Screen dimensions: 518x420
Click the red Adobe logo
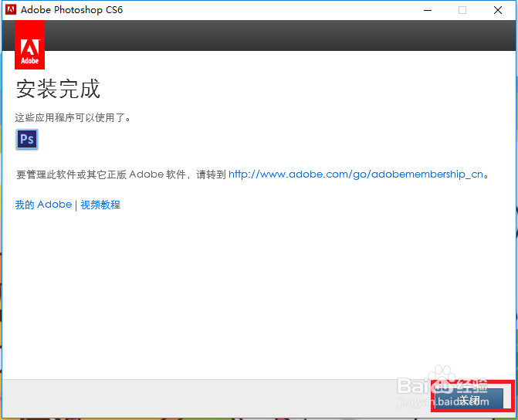[30, 45]
